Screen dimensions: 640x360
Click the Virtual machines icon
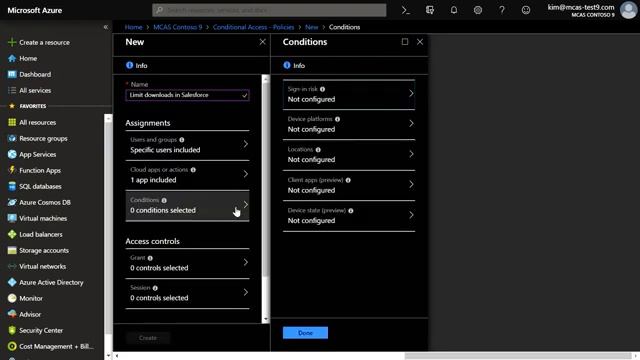pyautogui.click(x=12, y=218)
